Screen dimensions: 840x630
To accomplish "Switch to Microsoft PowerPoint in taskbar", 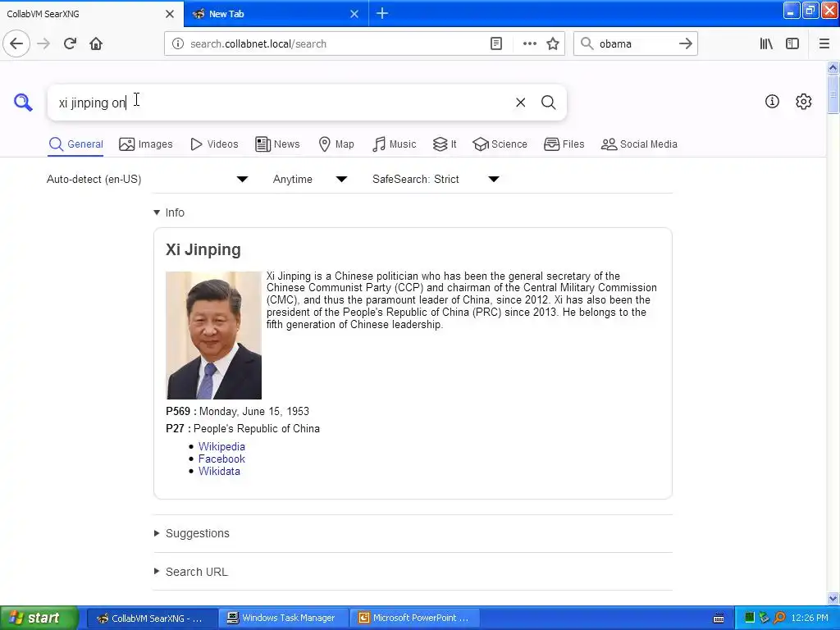I will point(416,618).
